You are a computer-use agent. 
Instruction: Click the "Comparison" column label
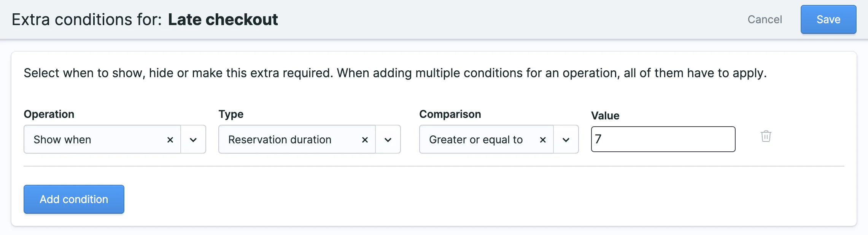450,114
